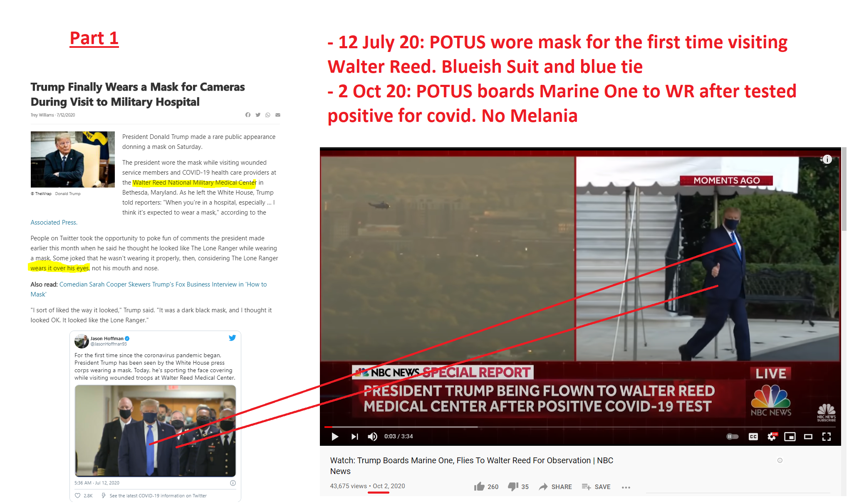
Task: Save video to a playlist
Action: (x=596, y=487)
